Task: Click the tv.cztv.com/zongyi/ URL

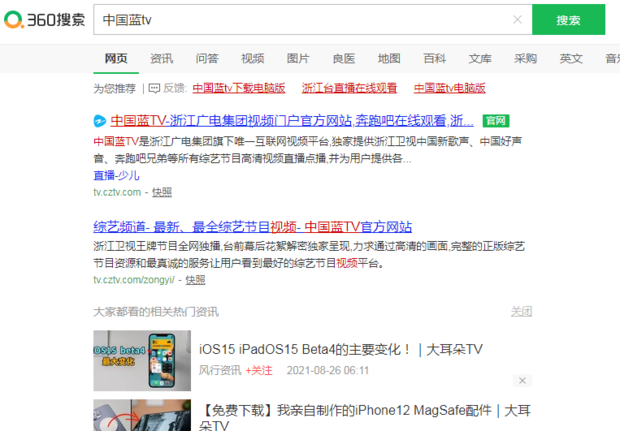Action: click(134, 280)
